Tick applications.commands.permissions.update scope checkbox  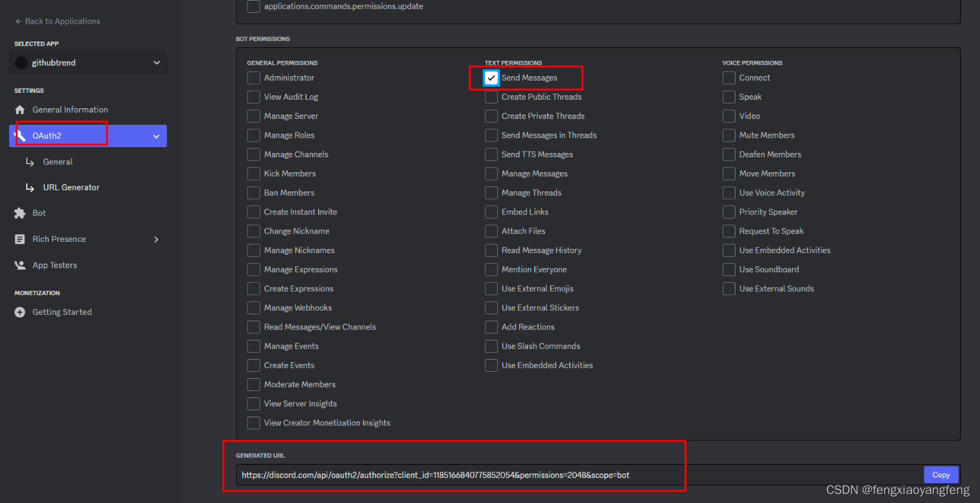click(x=253, y=6)
